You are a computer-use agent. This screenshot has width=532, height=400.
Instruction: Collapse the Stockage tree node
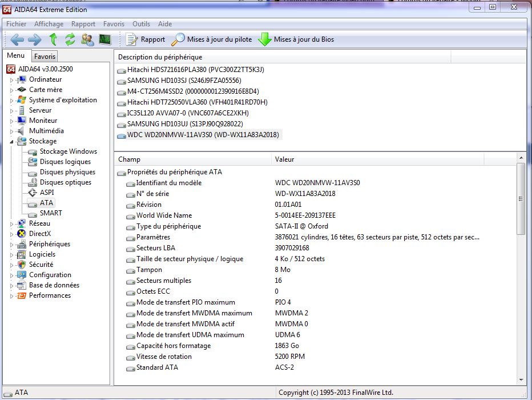pyautogui.click(x=11, y=141)
